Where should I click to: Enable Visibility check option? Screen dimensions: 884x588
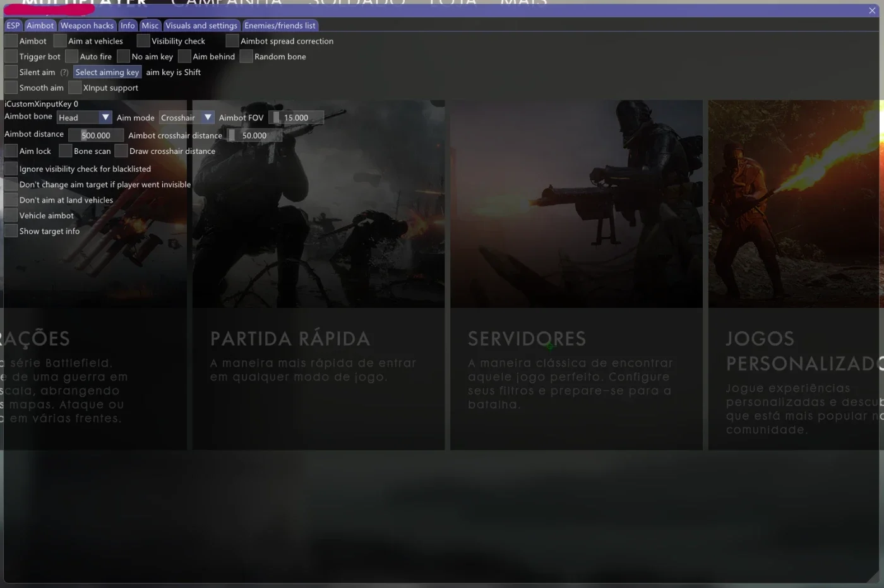(143, 41)
